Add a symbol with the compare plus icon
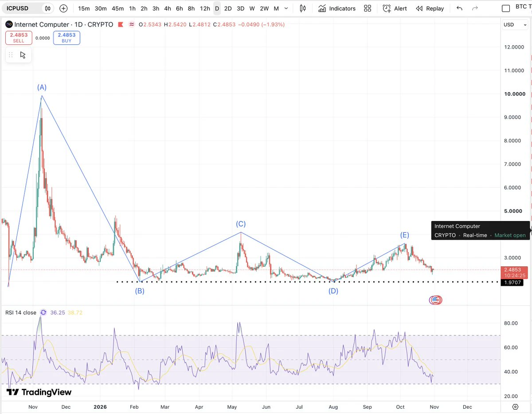The width and height of the screenshot is (532, 414). [x=63, y=8]
